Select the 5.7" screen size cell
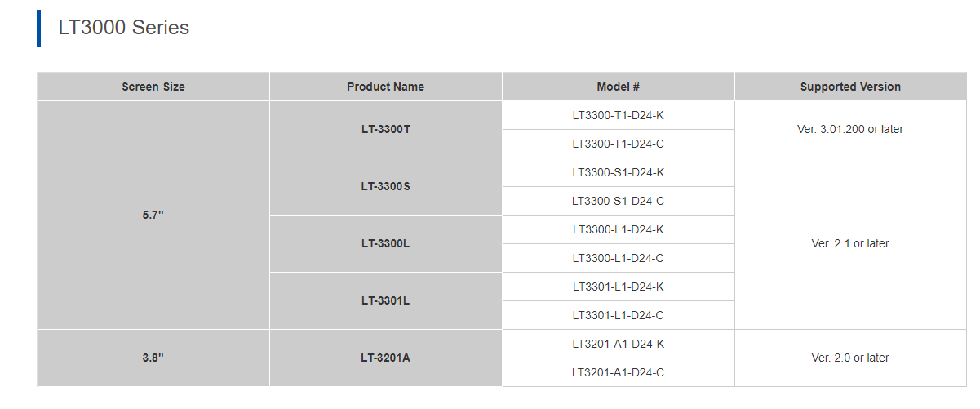Screen dimensions: 980x409 (x=153, y=216)
